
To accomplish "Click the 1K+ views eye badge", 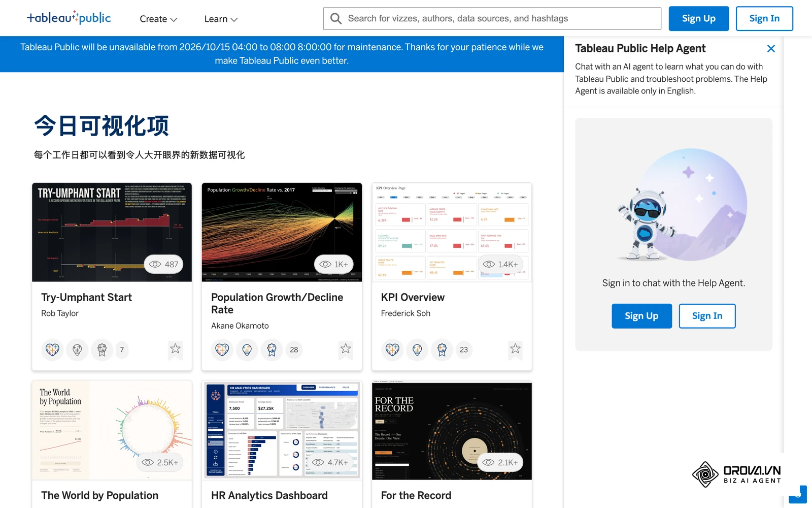I will [334, 264].
